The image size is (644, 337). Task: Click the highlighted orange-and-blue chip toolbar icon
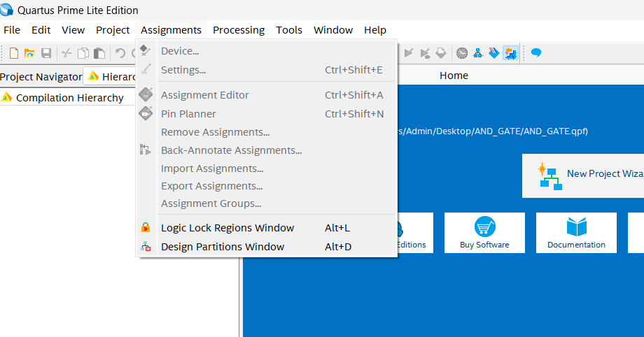(x=510, y=53)
